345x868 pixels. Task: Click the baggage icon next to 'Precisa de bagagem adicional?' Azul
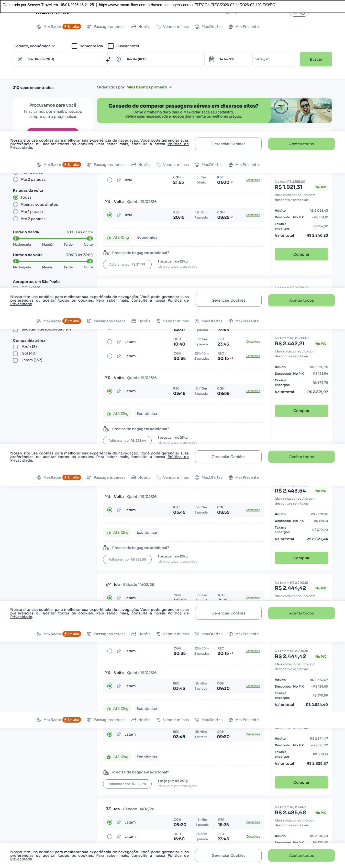coord(106,253)
